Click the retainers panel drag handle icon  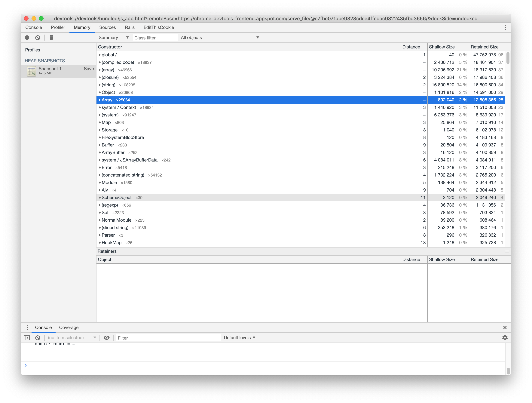507,251
